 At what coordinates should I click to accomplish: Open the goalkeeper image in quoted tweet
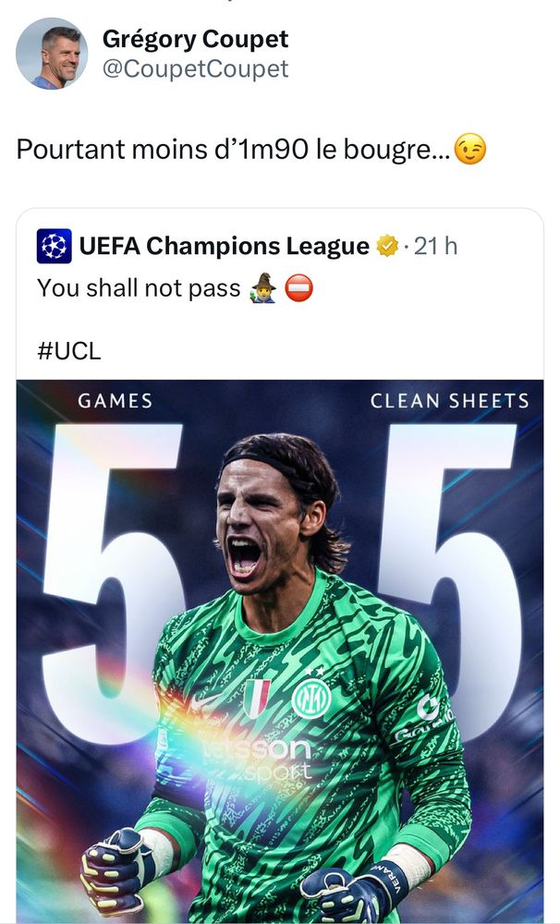(280, 651)
